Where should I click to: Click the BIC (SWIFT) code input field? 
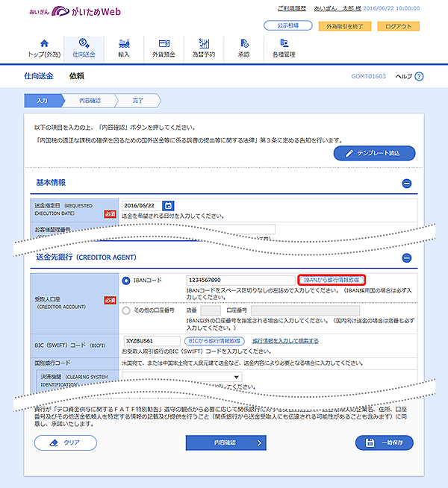click(152, 340)
